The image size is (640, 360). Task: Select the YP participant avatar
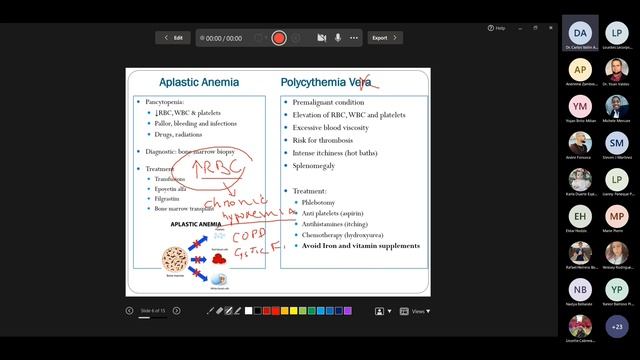[617, 289]
